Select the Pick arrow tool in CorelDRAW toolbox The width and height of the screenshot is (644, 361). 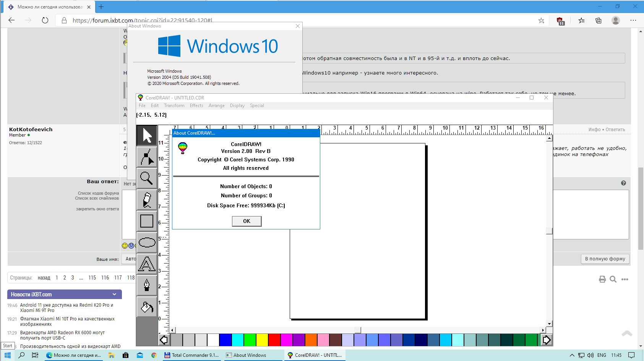[x=147, y=135]
